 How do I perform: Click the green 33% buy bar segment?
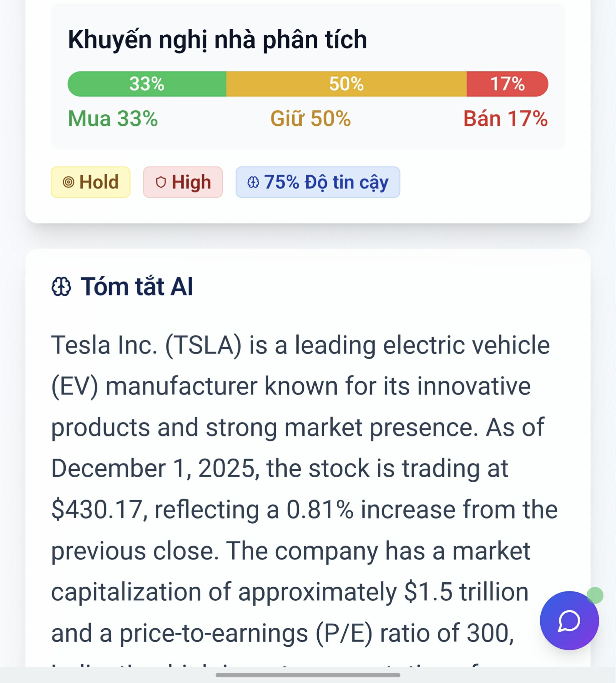point(147,84)
